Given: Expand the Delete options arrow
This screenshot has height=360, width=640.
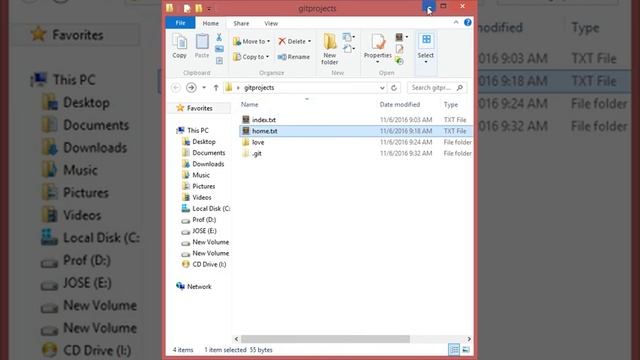Looking at the screenshot, I should tap(309, 41).
